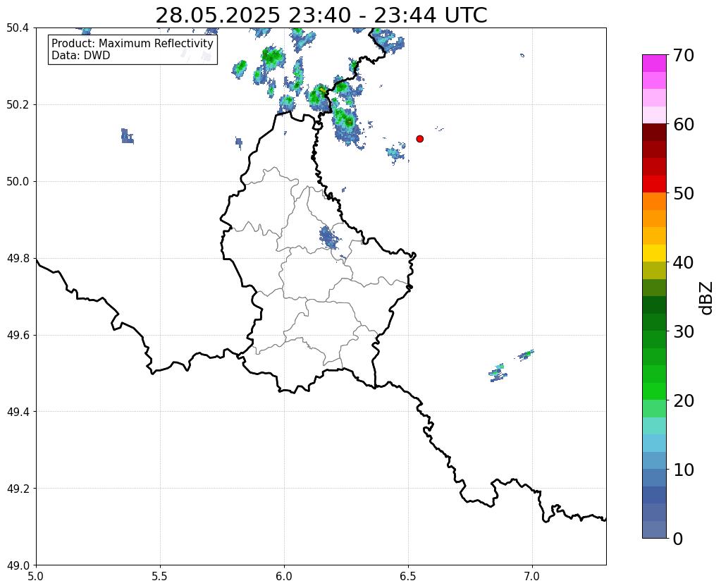Click the x-axis label 7.0
Viewport: 721px width, 588px height.
click(532, 576)
